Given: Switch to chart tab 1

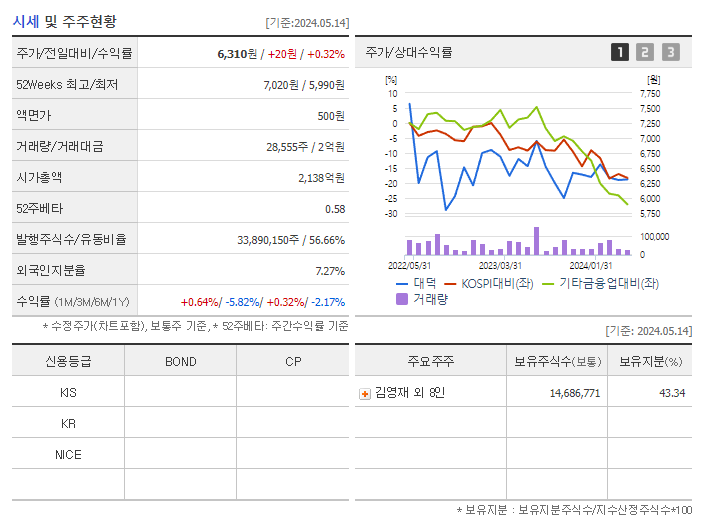Looking at the screenshot, I should click(620, 52).
